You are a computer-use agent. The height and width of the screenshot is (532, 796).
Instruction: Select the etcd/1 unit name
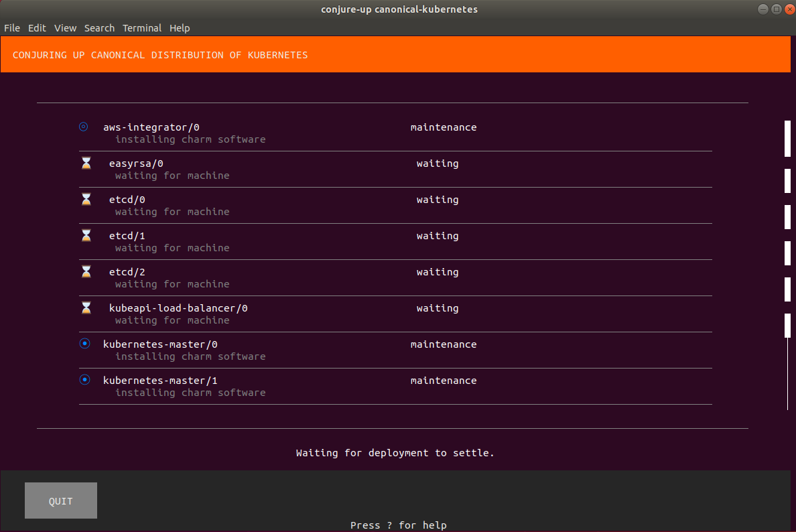coord(127,236)
